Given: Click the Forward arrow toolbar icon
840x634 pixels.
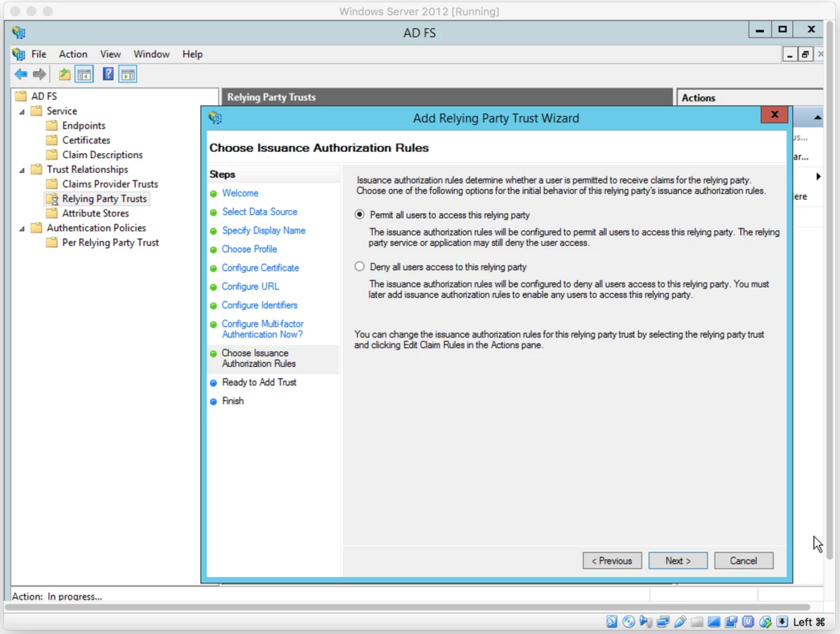Looking at the screenshot, I should 39,74.
